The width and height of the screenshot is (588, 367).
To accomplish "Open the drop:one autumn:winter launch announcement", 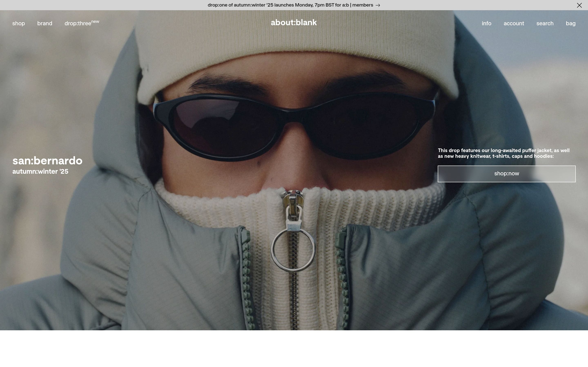I will pyautogui.click(x=290, y=5).
